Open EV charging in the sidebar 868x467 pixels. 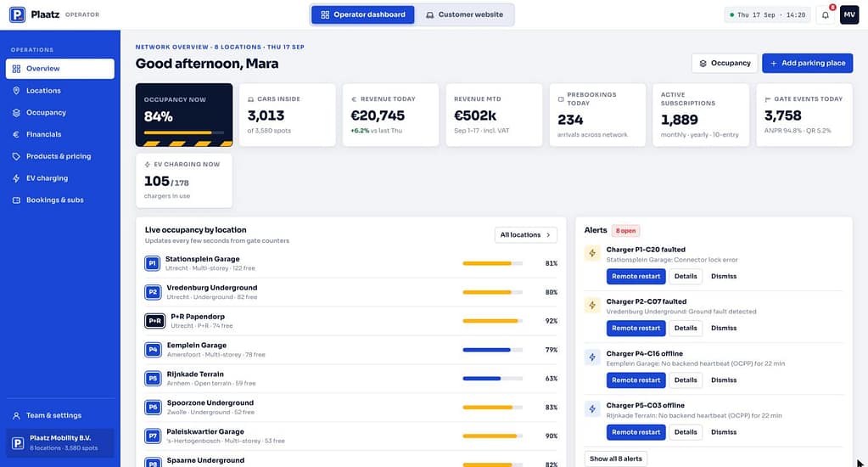pos(59,177)
